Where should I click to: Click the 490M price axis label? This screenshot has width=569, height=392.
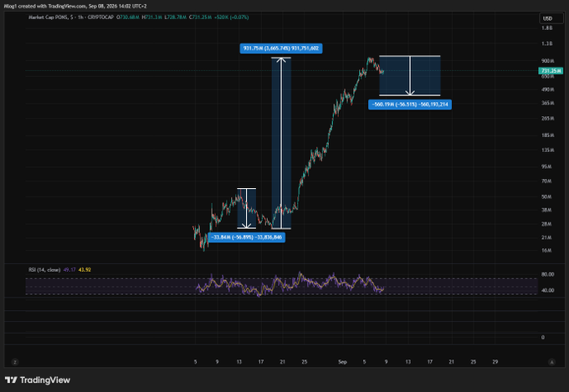tap(547, 89)
